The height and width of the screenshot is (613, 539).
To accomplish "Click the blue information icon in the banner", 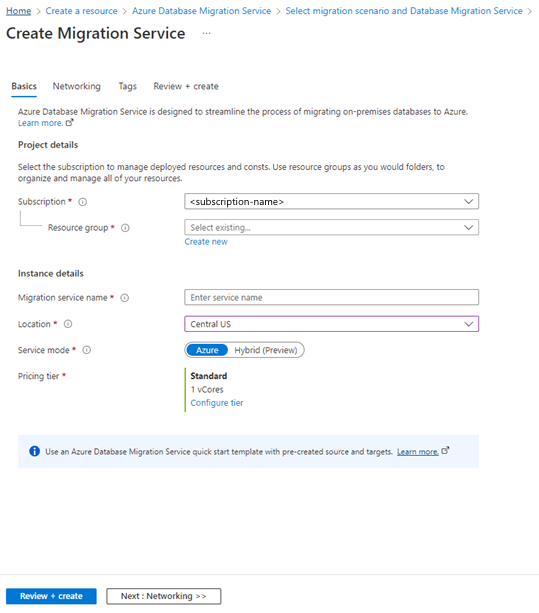I will [34, 451].
